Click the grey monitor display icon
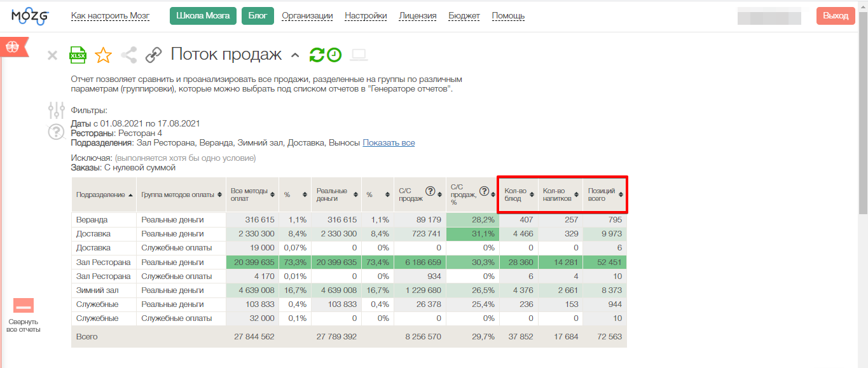 pos(359,55)
